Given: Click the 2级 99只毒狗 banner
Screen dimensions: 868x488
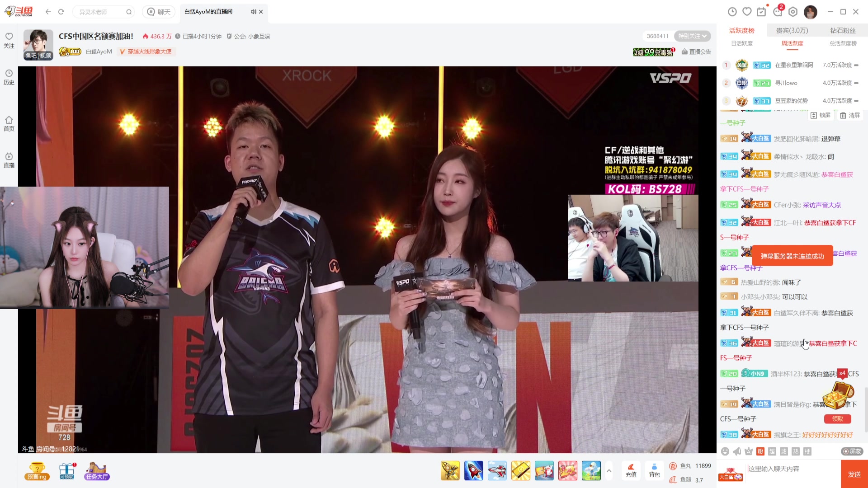Looking at the screenshot, I should (654, 52).
